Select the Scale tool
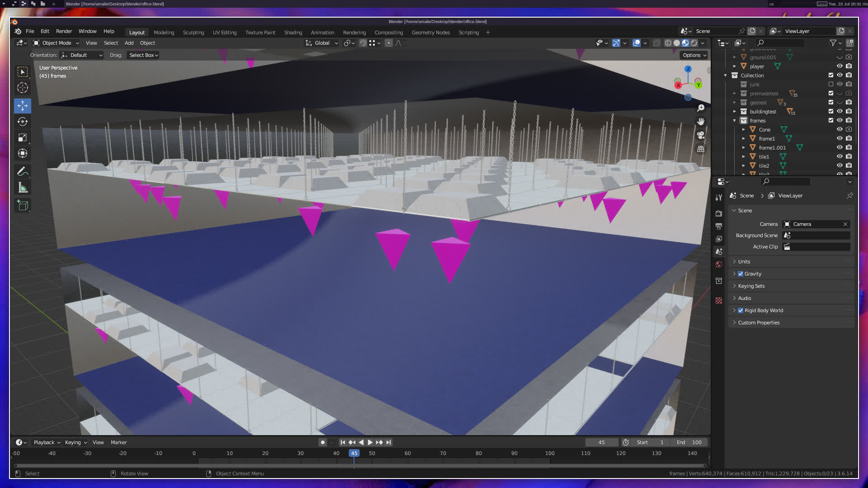Image resolution: width=868 pixels, height=488 pixels. (x=23, y=138)
